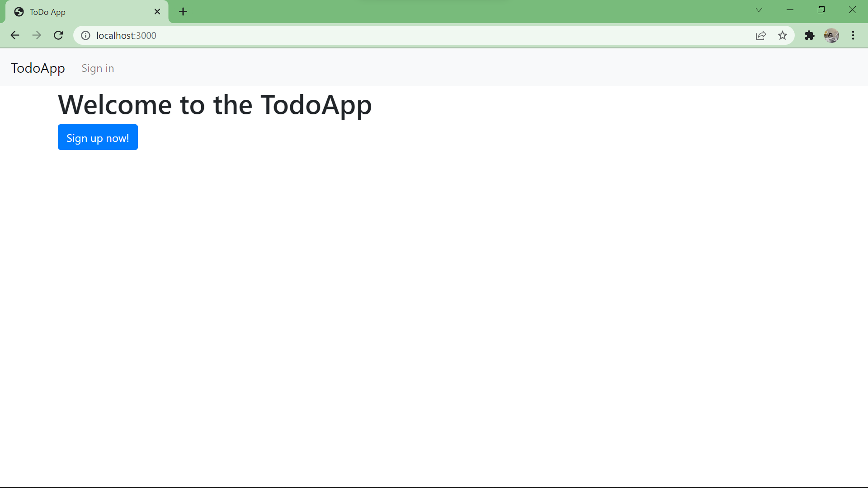Screen dimensions: 868x488
Task: Click the Sign up now! button
Action: tap(98, 137)
